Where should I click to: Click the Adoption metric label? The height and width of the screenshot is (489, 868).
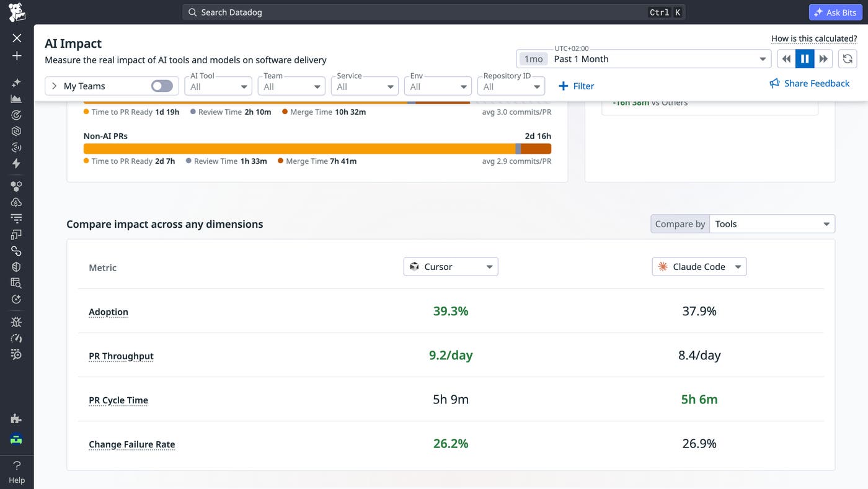tap(108, 312)
